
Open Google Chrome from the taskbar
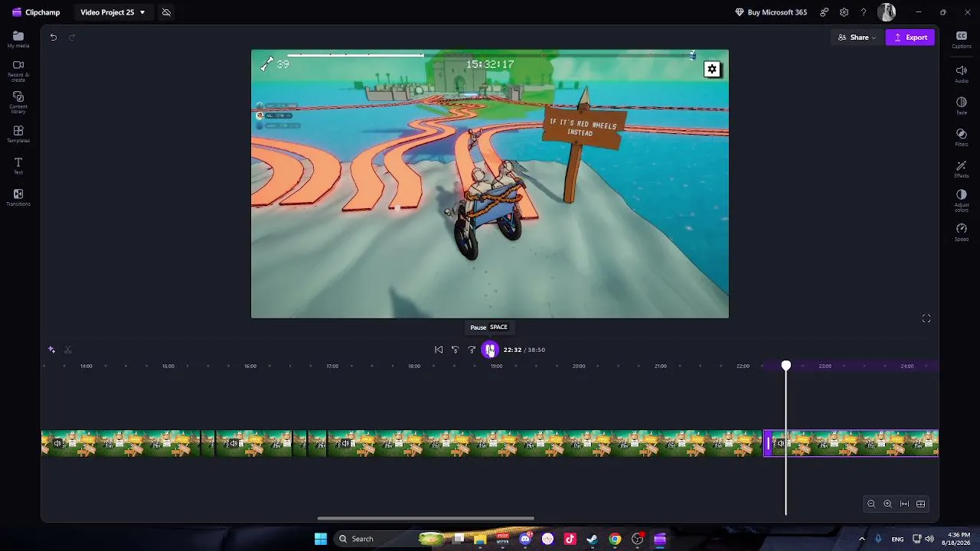point(615,539)
